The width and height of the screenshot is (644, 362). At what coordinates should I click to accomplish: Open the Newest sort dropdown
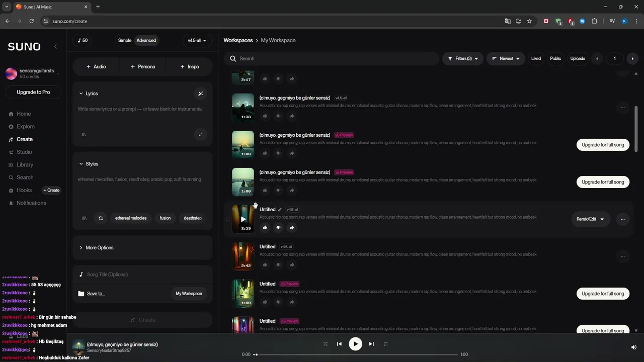click(x=506, y=59)
